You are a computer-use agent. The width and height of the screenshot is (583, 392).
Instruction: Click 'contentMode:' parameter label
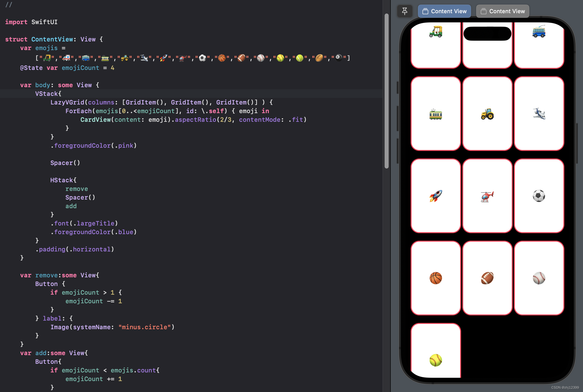(x=261, y=120)
